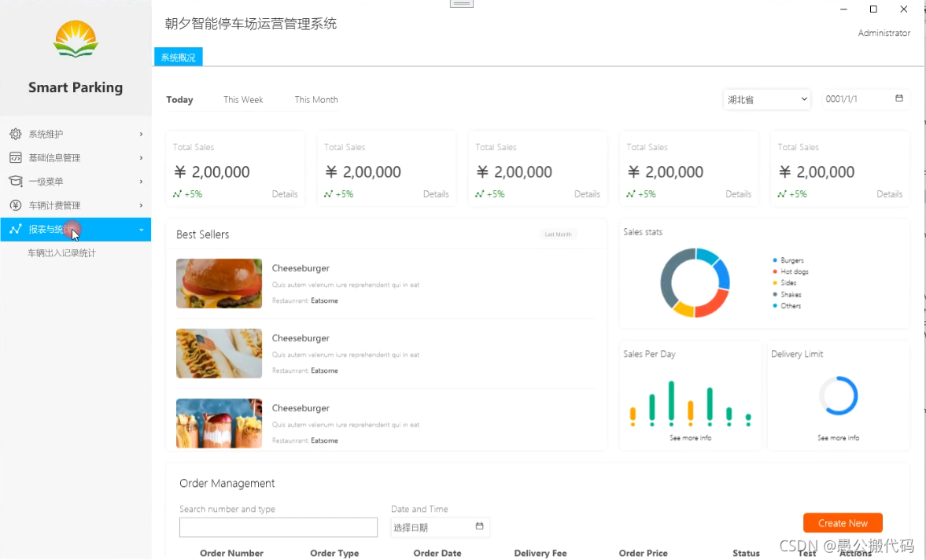Select the 报表与统计 sidebar menu
The image size is (926, 560).
click(76, 230)
